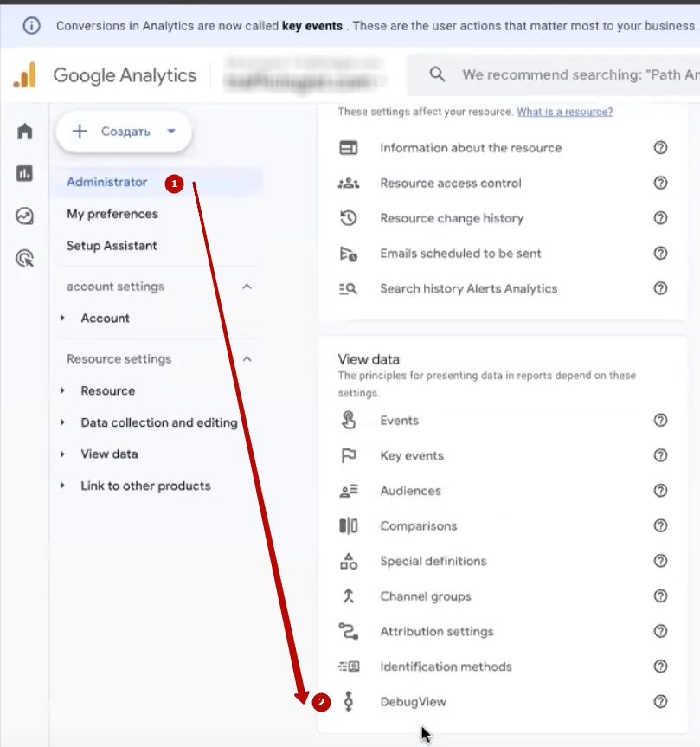Click help icon next to DebugView
This screenshot has width=700, height=747.
point(660,702)
